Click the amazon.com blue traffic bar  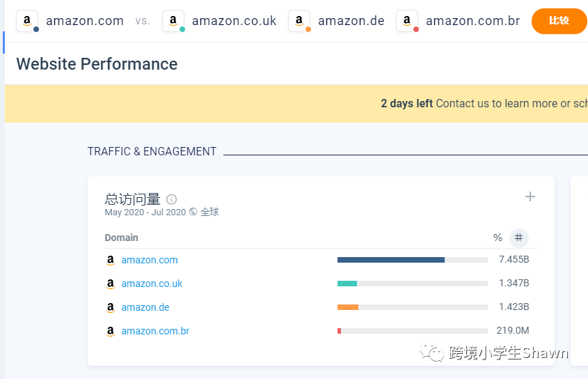[390, 260]
